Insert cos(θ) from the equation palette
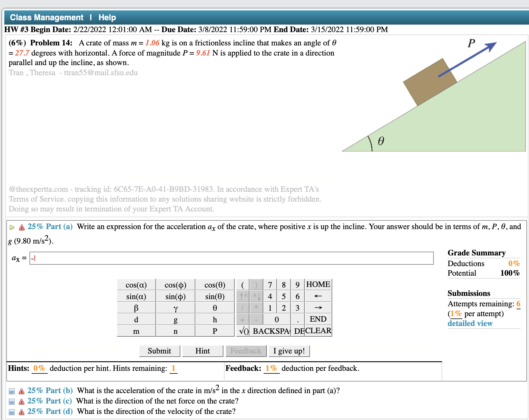 coord(215,285)
